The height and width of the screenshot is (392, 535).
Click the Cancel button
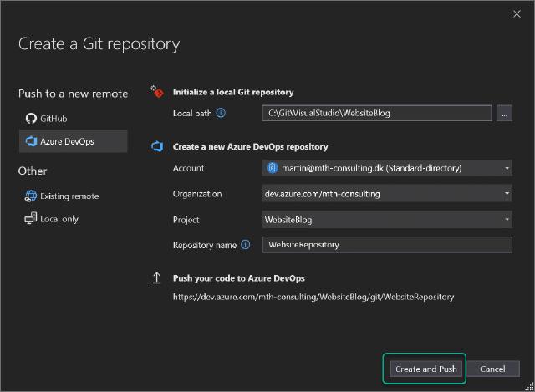[492, 369]
